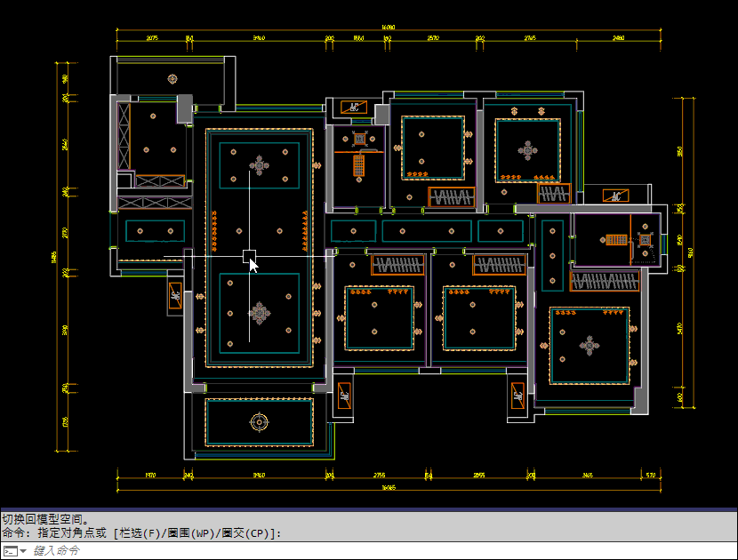Image resolution: width=738 pixels, height=560 pixels.
Task: Select the chandelier in the top-right bedroom
Action: [529, 149]
